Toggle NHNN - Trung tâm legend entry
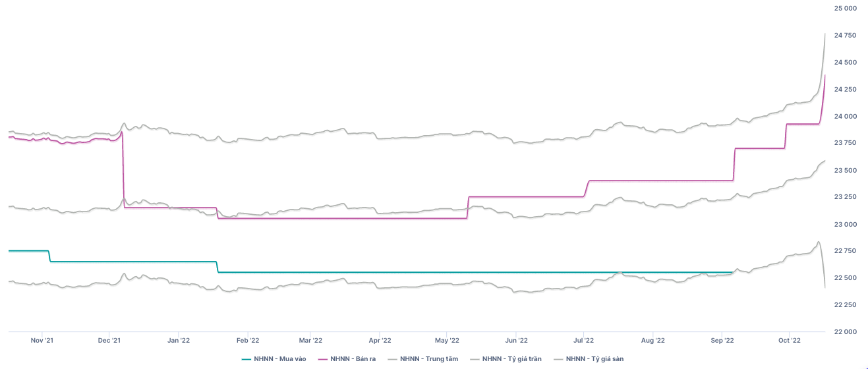This screenshot has height=369, width=868. 428,359
